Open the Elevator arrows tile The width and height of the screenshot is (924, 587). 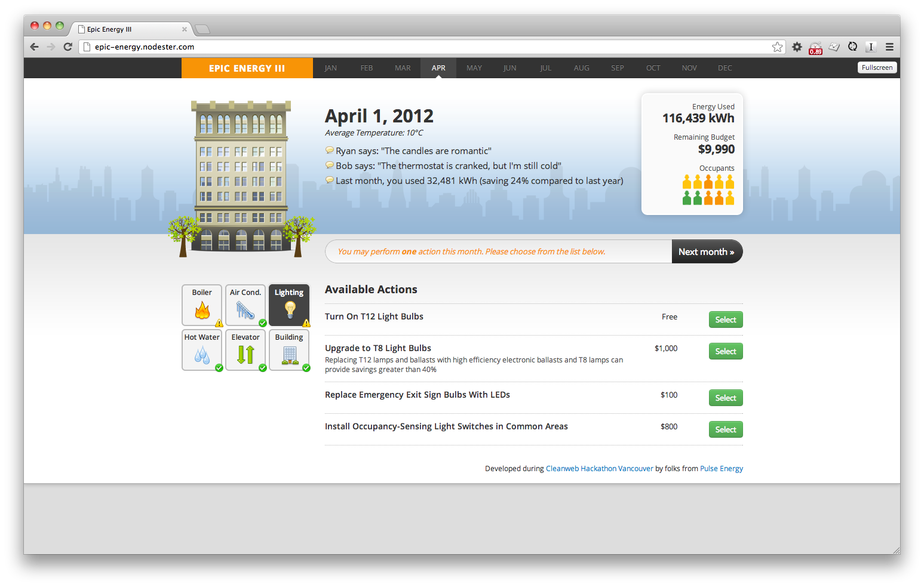(245, 350)
